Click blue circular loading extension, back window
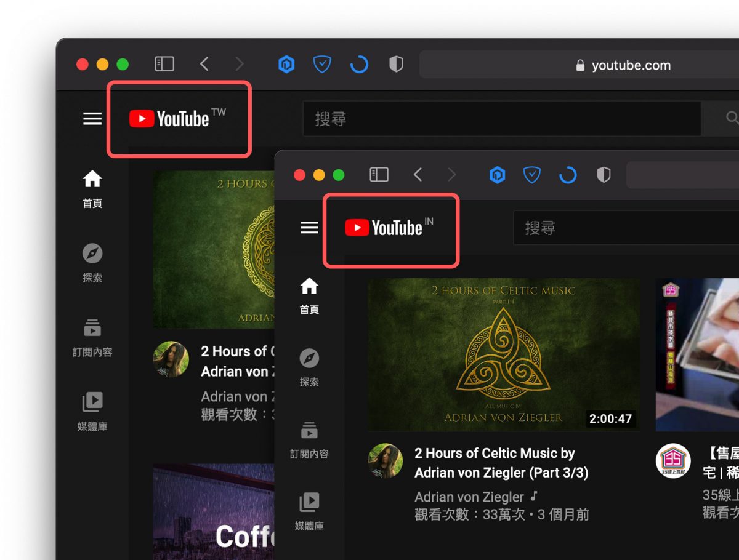The image size is (739, 560). pyautogui.click(x=359, y=65)
